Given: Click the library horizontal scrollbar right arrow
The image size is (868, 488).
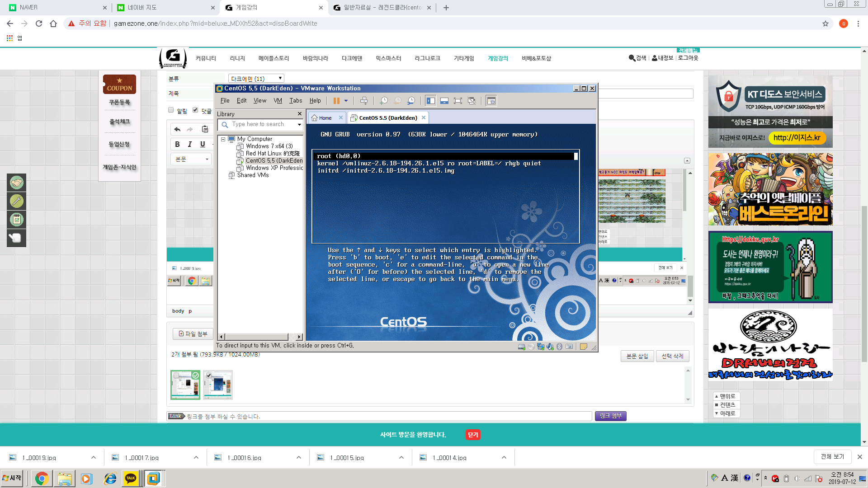Looking at the screenshot, I should tap(299, 337).
